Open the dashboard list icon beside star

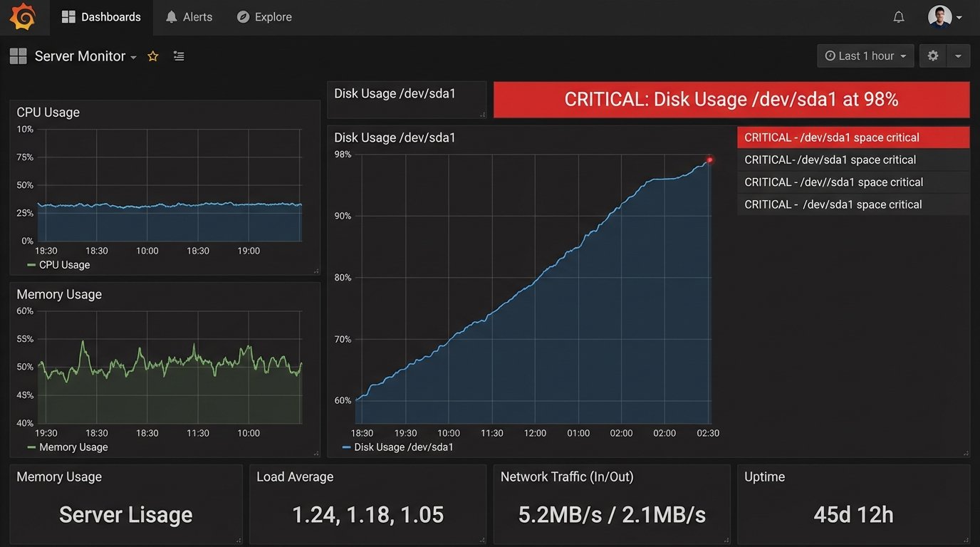[x=179, y=56]
